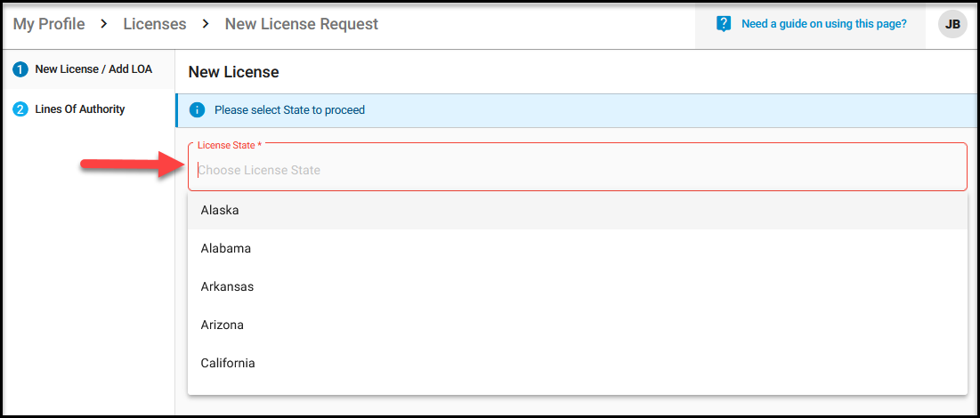
Task: Click first breadcrumb chevron after My Profile
Action: point(104,24)
